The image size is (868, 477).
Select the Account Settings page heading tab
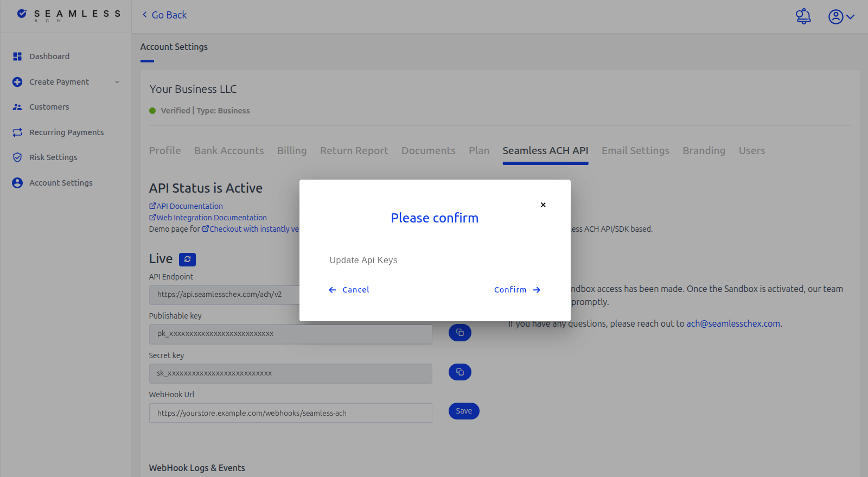[x=174, y=47]
